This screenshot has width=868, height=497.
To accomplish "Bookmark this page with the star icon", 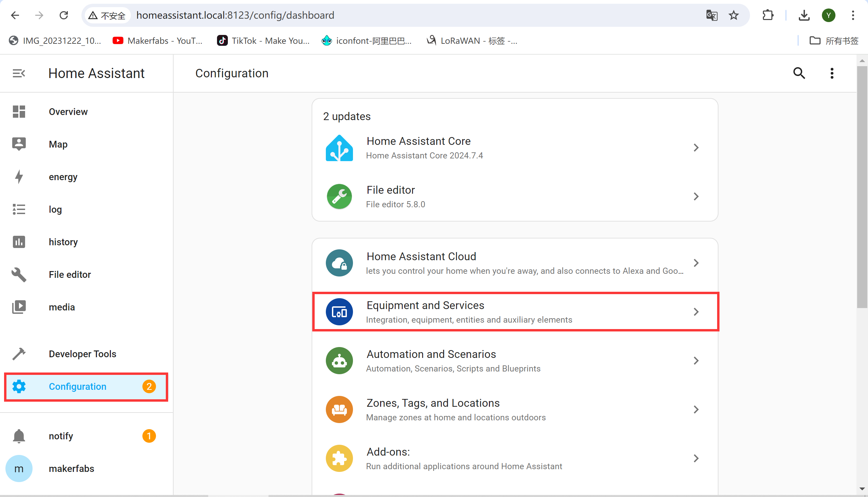I will tap(734, 15).
